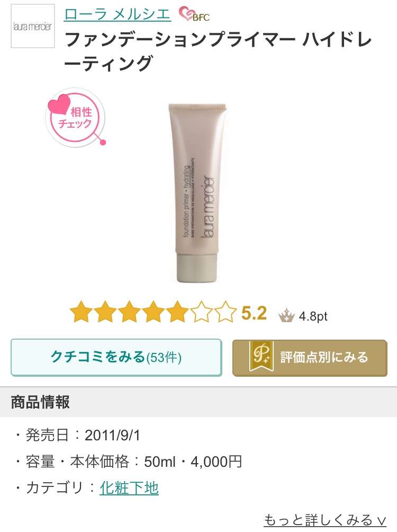Image resolution: width=397 pixels, height=532 pixels.
Task: Open the laura mercier brand logo
Action: pyautogui.click(x=32, y=26)
